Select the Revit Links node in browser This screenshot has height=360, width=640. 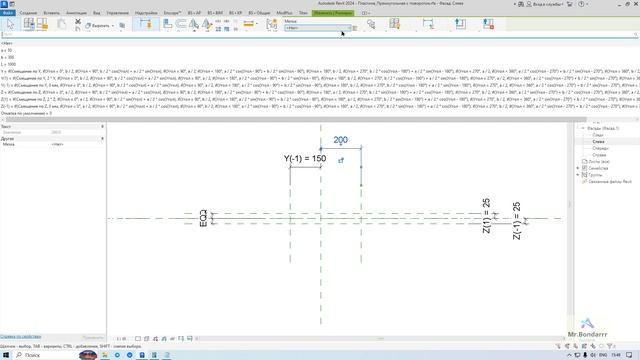[610, 181]
